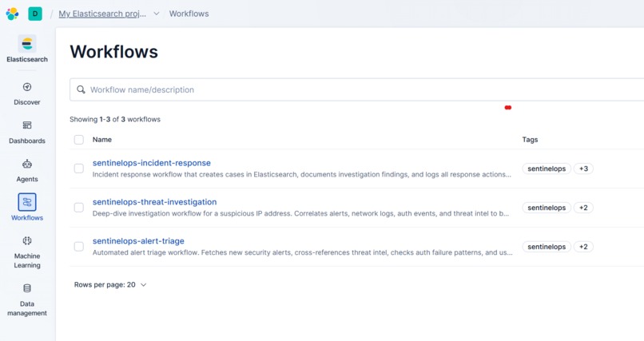
Task: Open the Elasticsearch sidebar icon
Action: 27,43
